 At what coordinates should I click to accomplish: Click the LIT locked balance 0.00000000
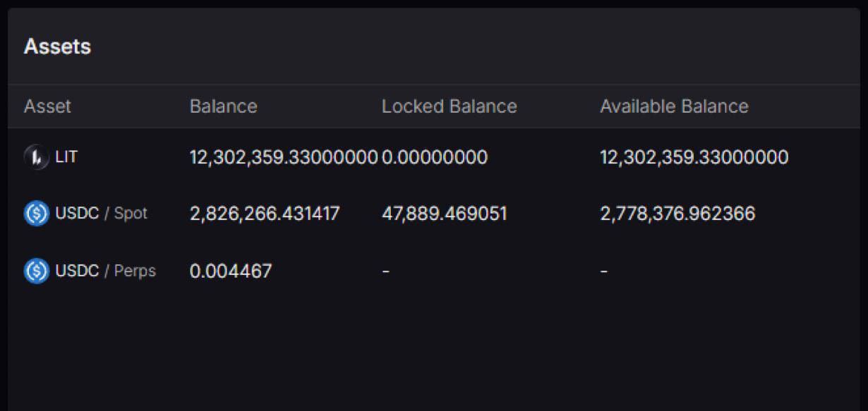(435, 157)
